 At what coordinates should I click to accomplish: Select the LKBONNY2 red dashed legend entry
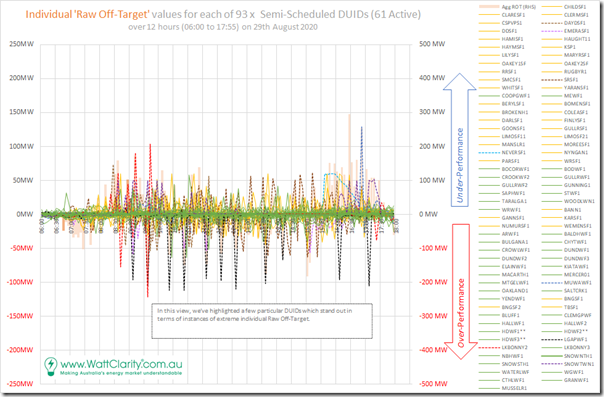click(503, 347)
